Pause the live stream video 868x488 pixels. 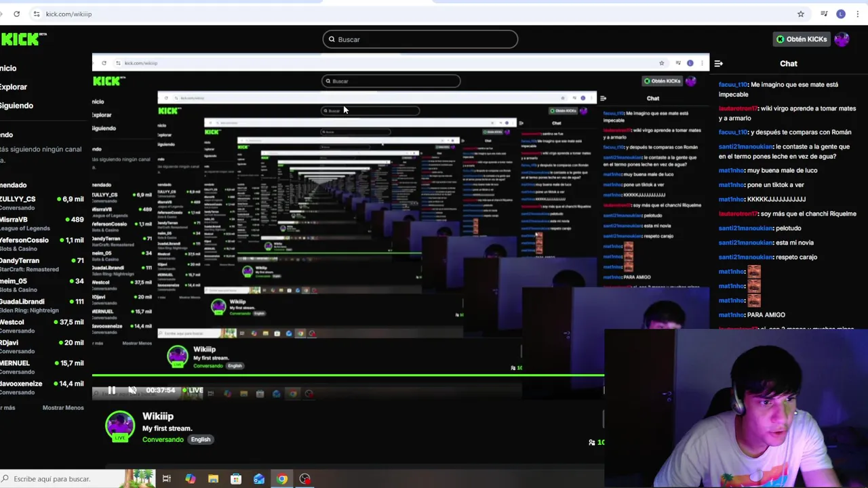pos(111,390)
